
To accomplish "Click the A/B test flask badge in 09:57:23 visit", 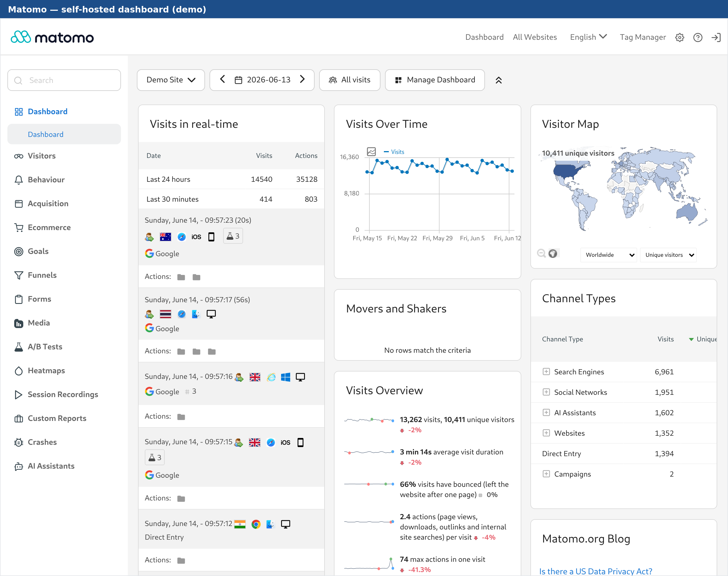I will coord(233,236).
